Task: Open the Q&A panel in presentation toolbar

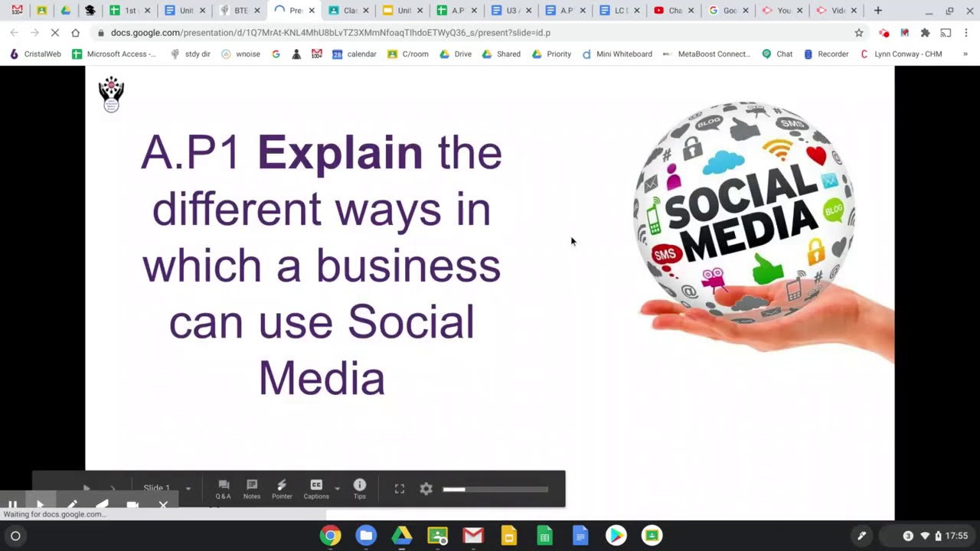Action: [223, 489]
